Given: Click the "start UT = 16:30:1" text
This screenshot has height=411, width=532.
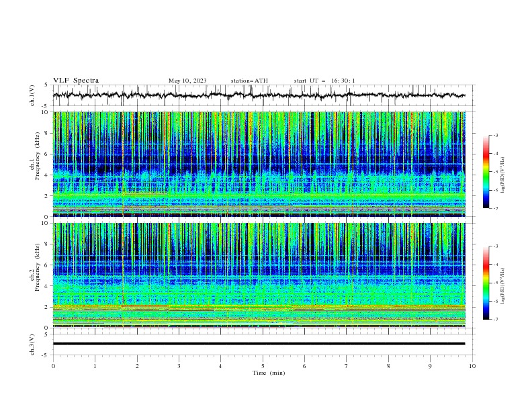Looking at the screenshot, I should [x=324, y=81].
